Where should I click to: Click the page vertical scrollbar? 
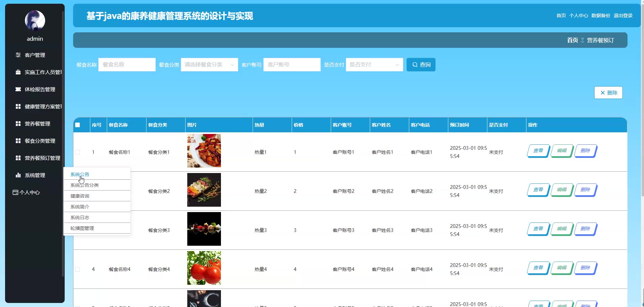(642, 101)
